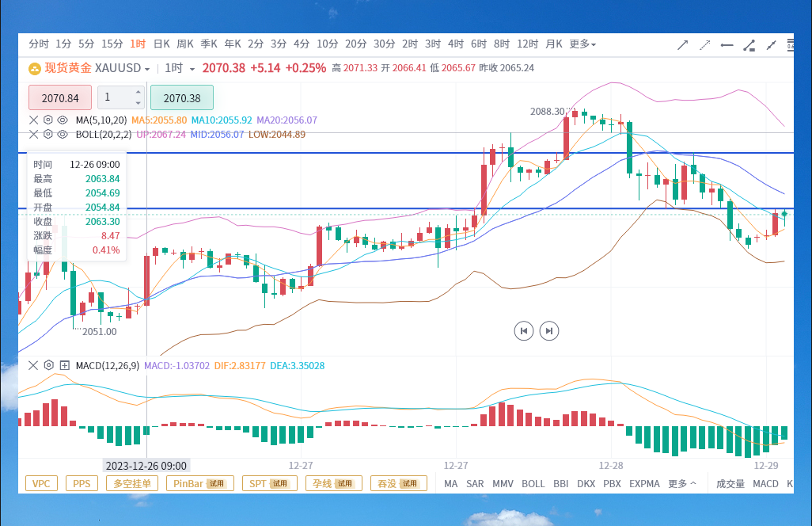Select MA in the bottom indicator bar
Image resolution: width=812 pixels, height=526 pixels.
(450, 483)
